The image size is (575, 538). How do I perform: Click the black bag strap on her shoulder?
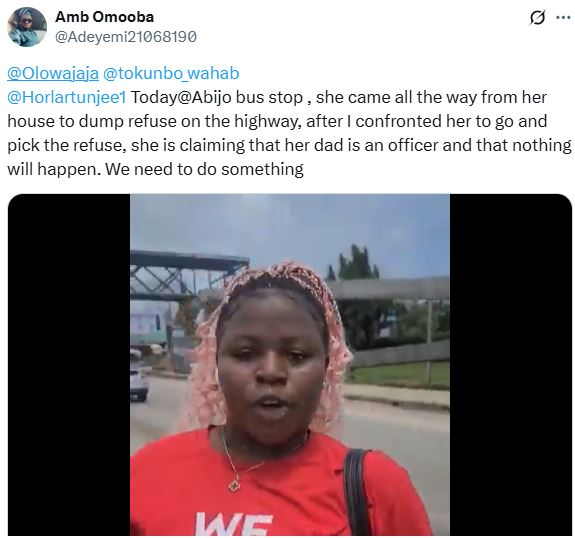coord(354,491)
